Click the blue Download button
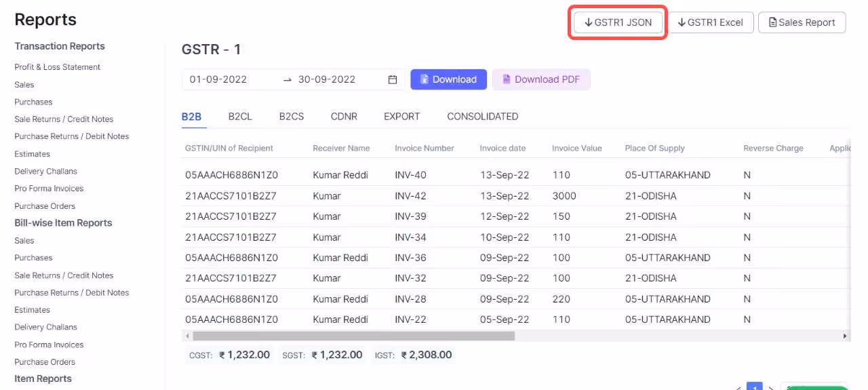 tap(448, 79)
